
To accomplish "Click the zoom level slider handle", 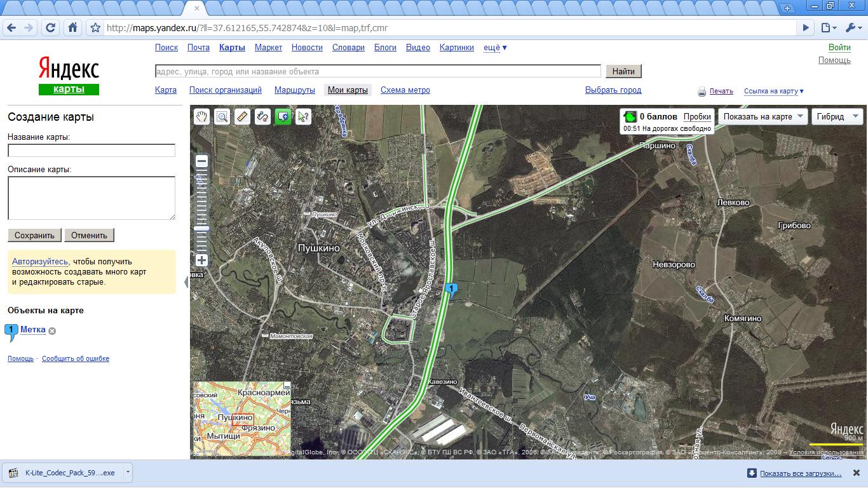I will click(x=201, y=229).
